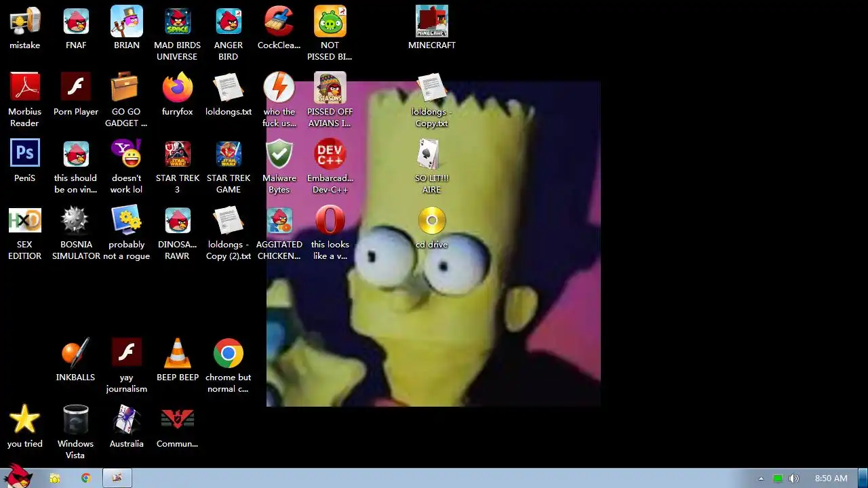Select 'loldongs - Copy (2).txt' file
Screen dimensions: 868x488
click(x=229, y=233)
